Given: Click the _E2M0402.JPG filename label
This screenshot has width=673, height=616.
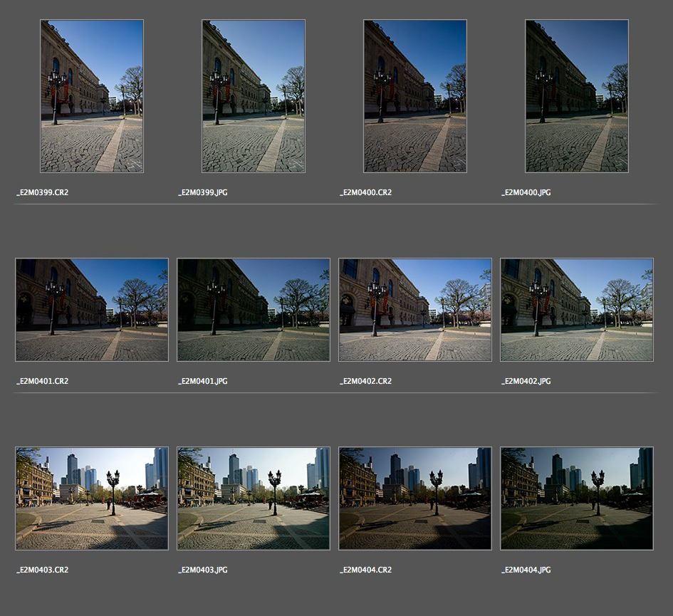Looking at the screenshot, I should 526,382.
